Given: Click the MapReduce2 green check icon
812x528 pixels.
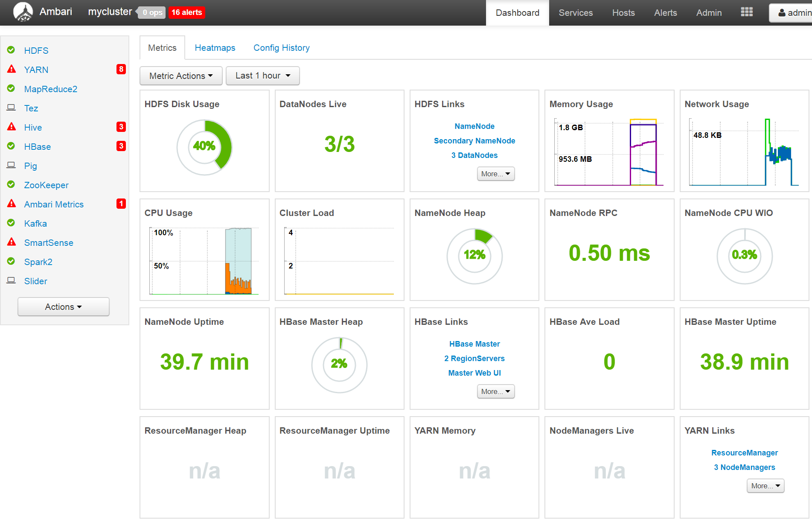Looking at the screenshot, I should [x=11, y=88].
